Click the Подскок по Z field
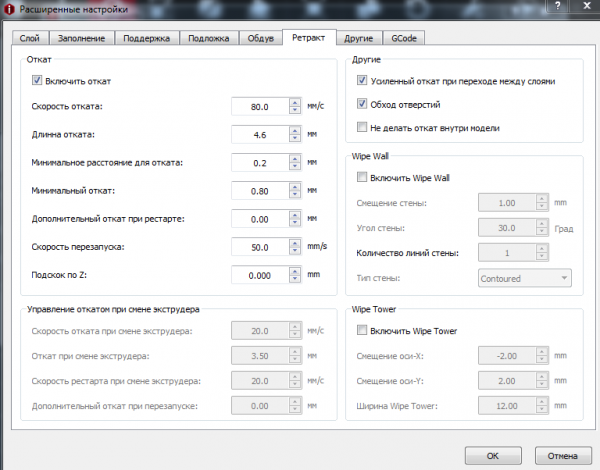Screen dimensions: 600x470 260,275
